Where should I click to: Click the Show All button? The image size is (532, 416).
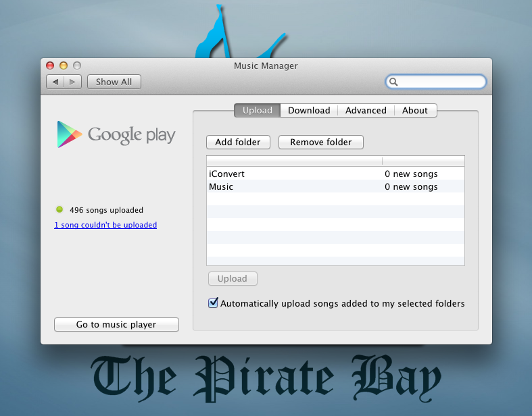114,82
